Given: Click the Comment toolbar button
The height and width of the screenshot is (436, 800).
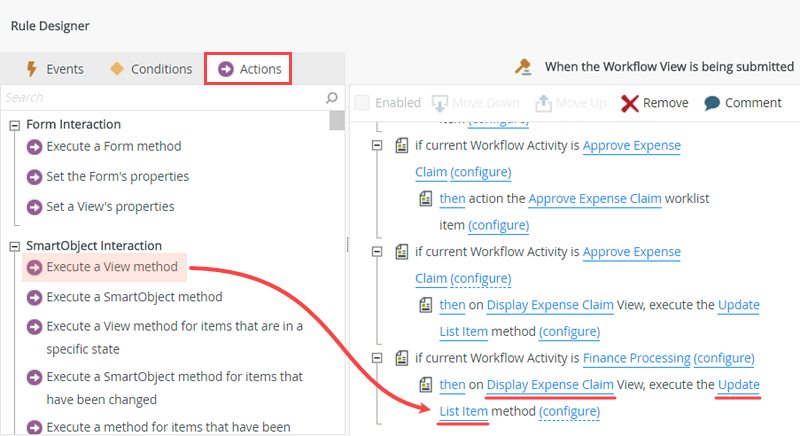Looking at the screenshot, I should [742, 103].
